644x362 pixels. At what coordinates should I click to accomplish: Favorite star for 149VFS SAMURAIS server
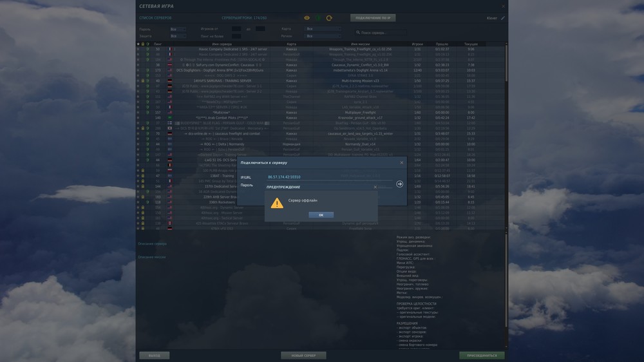click(138, 81)
